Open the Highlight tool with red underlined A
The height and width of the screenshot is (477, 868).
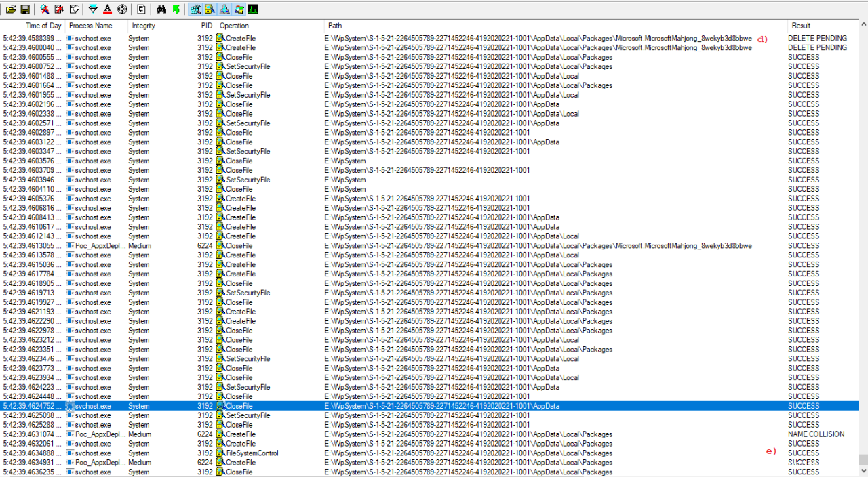click(107, 9)
